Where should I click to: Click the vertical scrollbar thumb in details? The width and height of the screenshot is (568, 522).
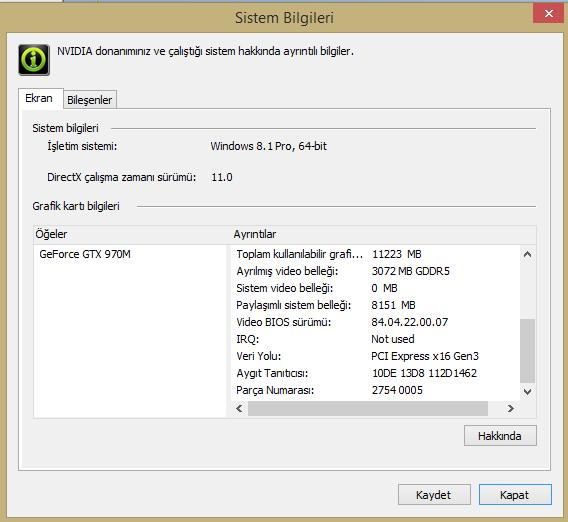pyautogui.click(x=527, y=350)
